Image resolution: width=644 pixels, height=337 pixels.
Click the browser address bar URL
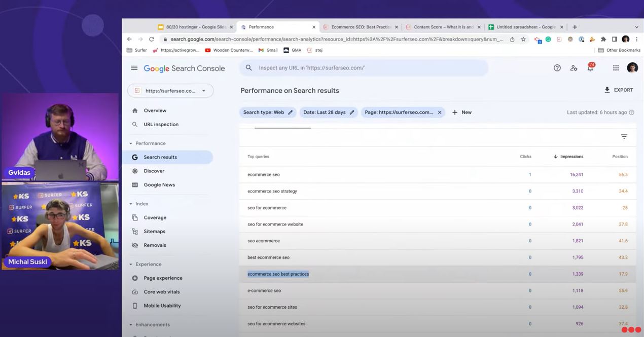[337, 39]
